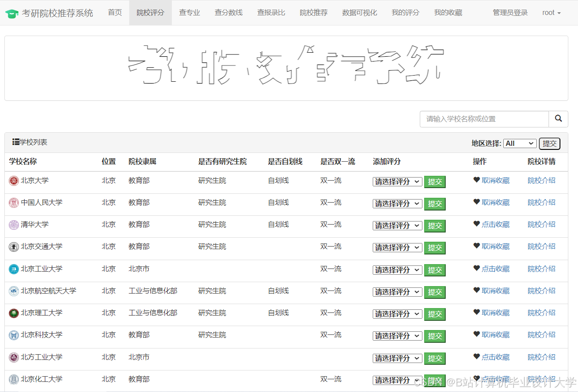This screenshot has height=392, width=578.
Task: Open the rating dropdown for 北京航空航天大学
Action: [397, 292]
